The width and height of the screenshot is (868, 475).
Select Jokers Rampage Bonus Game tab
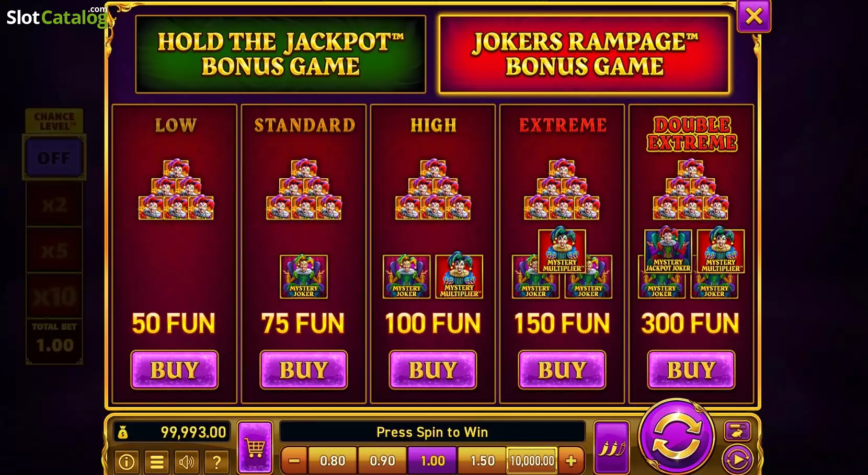584,54
